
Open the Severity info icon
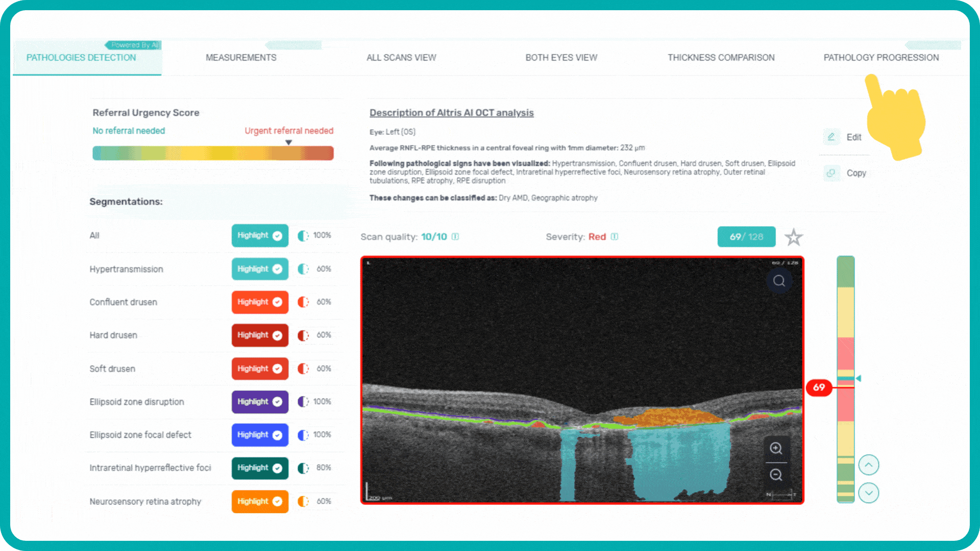(615, 237)
